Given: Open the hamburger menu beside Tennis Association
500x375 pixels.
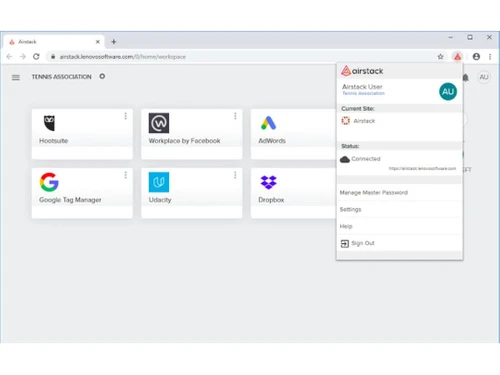Looking at the screenshot, I should click(16, 77).
